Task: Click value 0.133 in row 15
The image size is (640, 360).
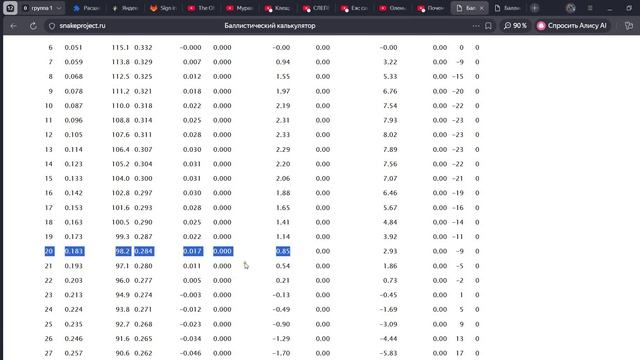Action: [73, 178]
